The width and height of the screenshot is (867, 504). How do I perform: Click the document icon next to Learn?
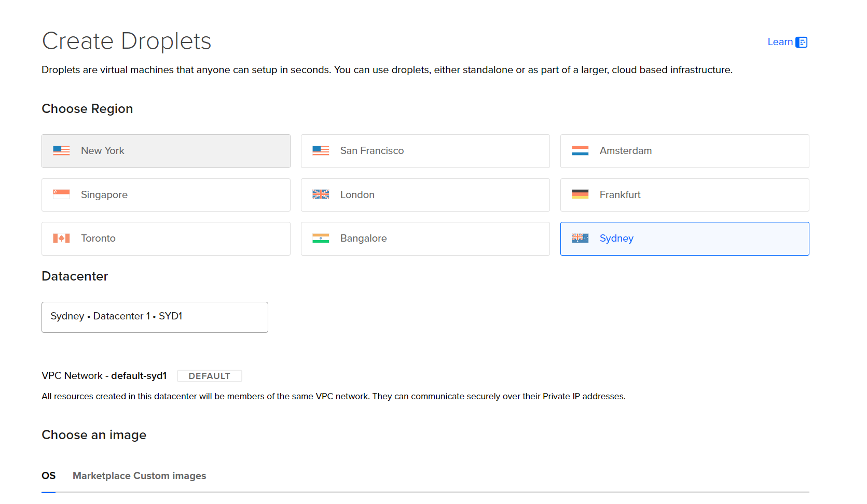coord(802,42)
